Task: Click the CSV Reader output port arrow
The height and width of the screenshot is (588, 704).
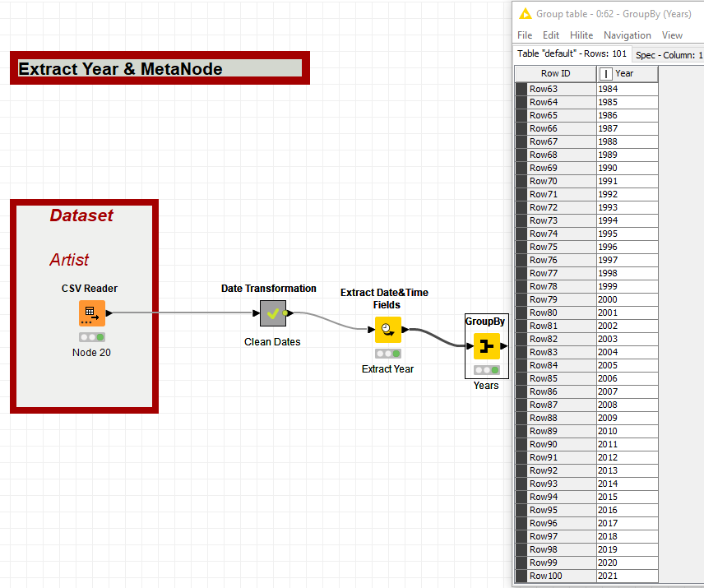Action: 109,313
